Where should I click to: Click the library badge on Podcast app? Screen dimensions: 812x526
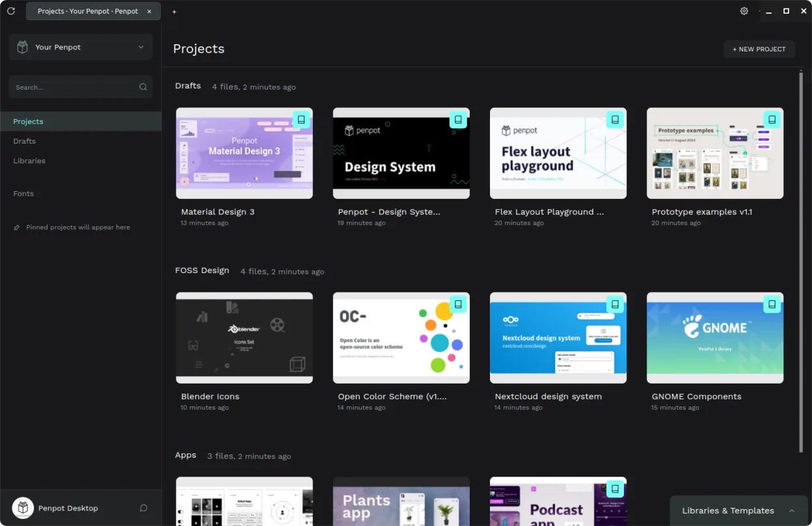click(x=615, y=489)
